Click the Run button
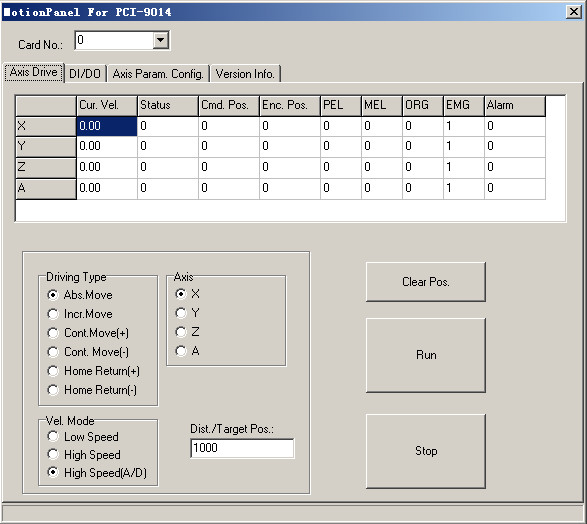This screenshot has height=524, width=587. [426, 355]
